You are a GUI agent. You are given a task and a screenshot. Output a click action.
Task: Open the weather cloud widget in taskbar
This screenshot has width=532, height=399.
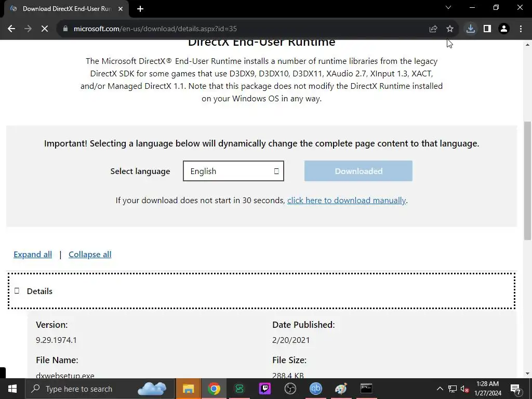pos(152,389)
